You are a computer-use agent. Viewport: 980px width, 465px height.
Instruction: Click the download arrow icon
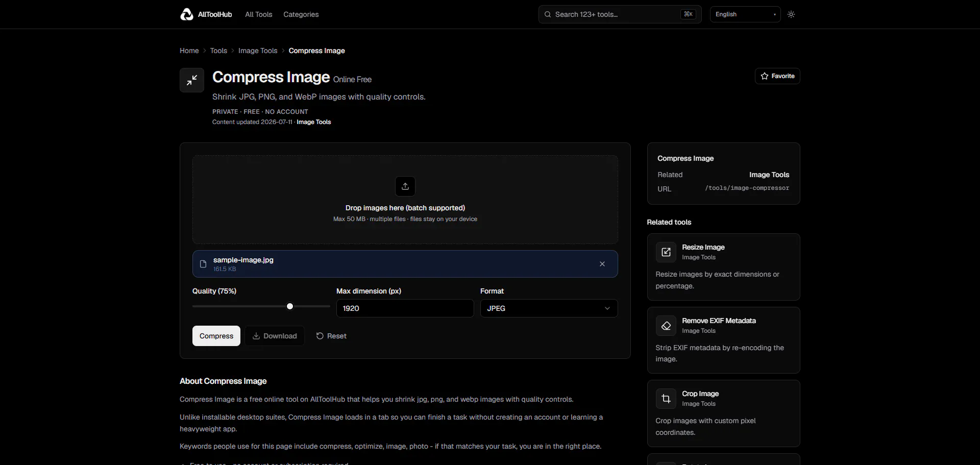(256, 336)
